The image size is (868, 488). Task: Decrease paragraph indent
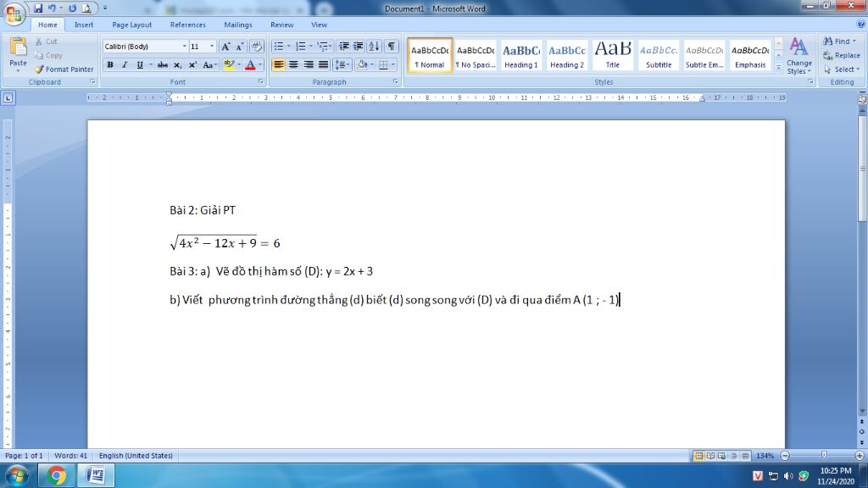pos(344,47)
